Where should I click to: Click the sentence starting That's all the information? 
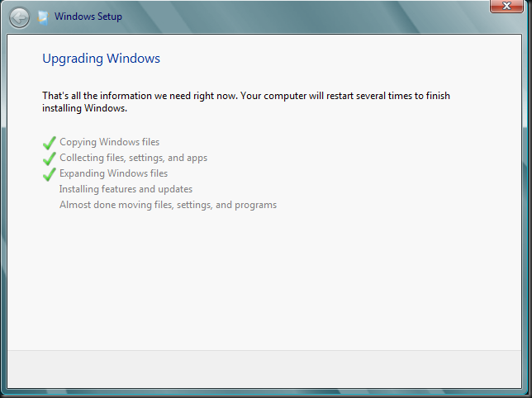click(140, 96)
